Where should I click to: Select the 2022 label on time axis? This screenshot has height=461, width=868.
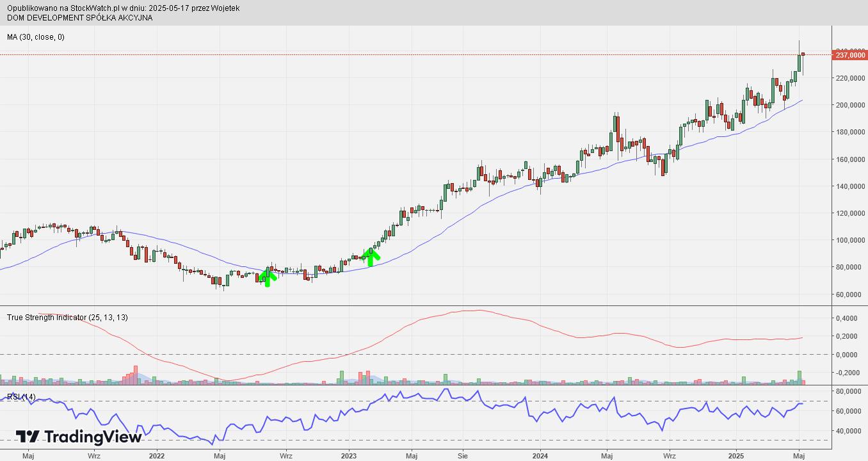[157, 456]
